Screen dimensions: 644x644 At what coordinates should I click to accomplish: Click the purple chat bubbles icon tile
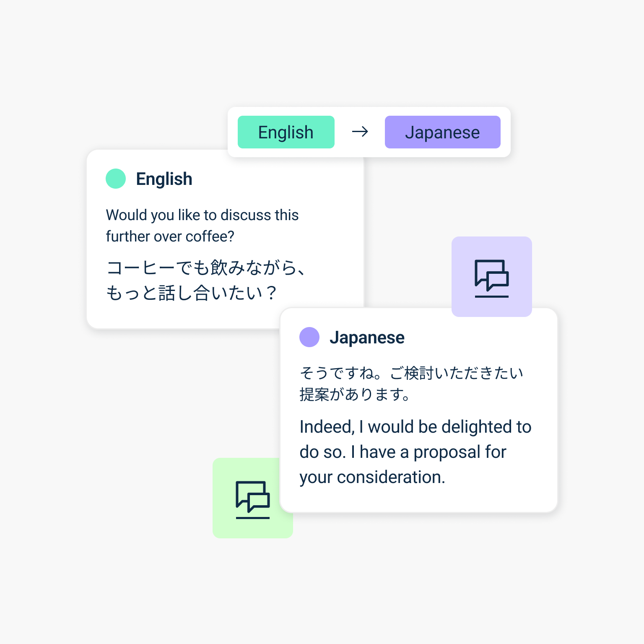click(x=491, y=277)
